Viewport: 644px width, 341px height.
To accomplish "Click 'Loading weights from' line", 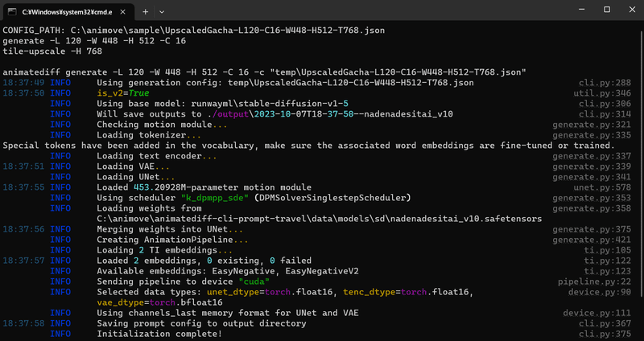I will tap(149, 208).
